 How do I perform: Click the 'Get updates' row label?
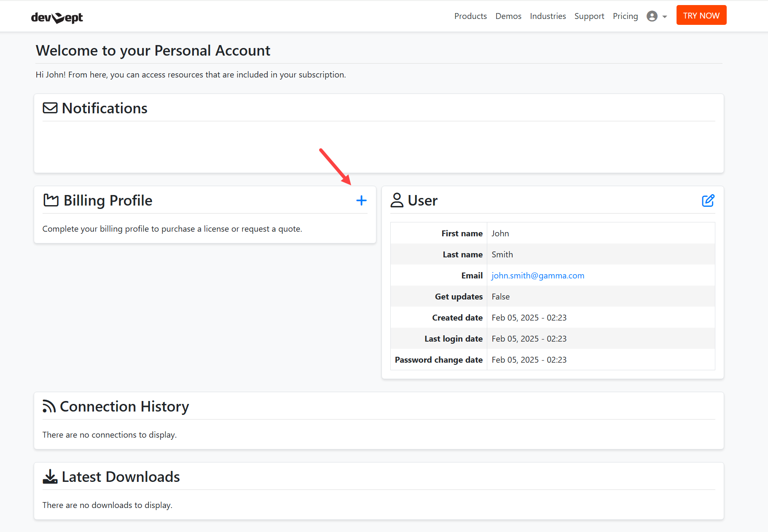click(x=459, y=297)
